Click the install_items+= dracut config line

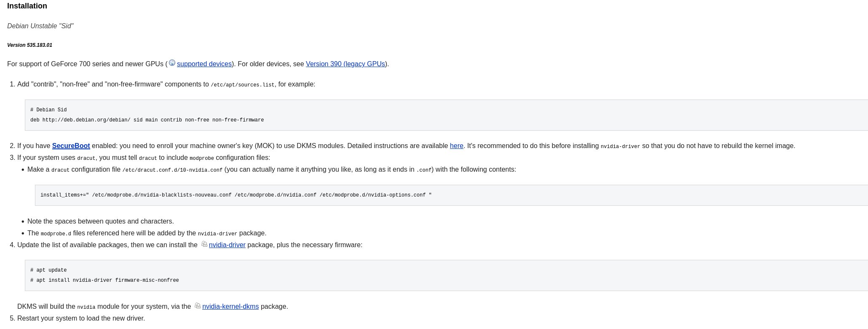(236, 195)
